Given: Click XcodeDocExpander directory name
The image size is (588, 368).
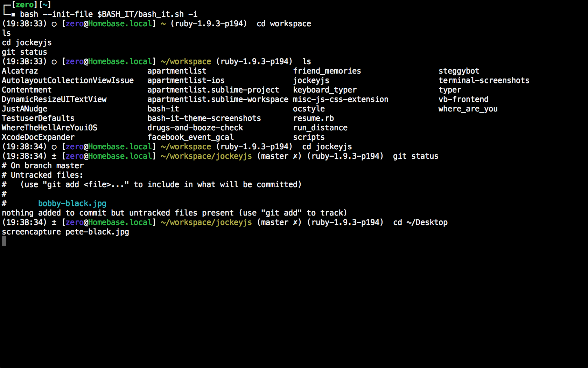Looking at the screenshot, I should (x=38, y=137).
